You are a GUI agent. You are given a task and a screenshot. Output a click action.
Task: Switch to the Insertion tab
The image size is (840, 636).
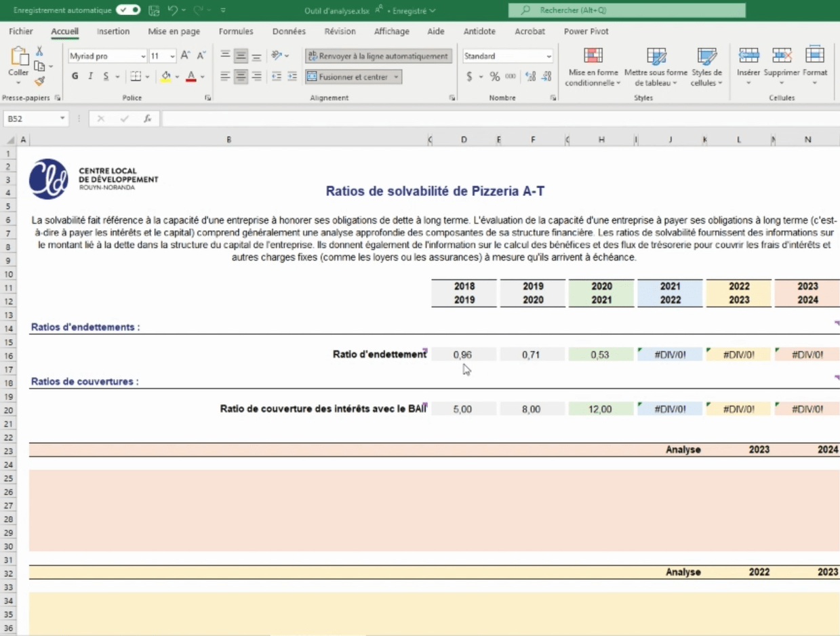click(113, 31)
